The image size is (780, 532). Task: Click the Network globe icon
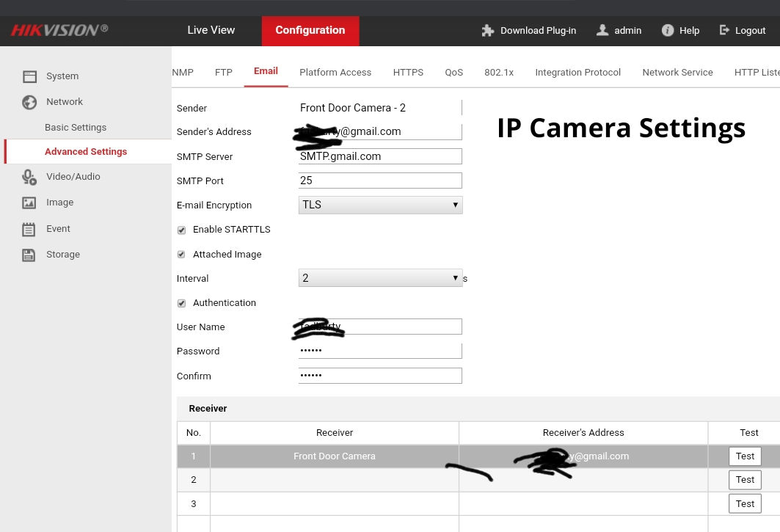[x=29, y=102]
